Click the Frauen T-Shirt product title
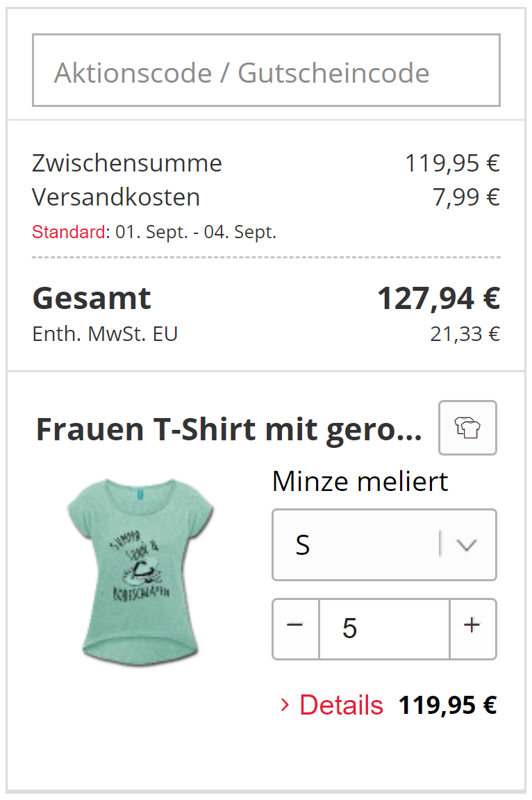 (228, 430)
